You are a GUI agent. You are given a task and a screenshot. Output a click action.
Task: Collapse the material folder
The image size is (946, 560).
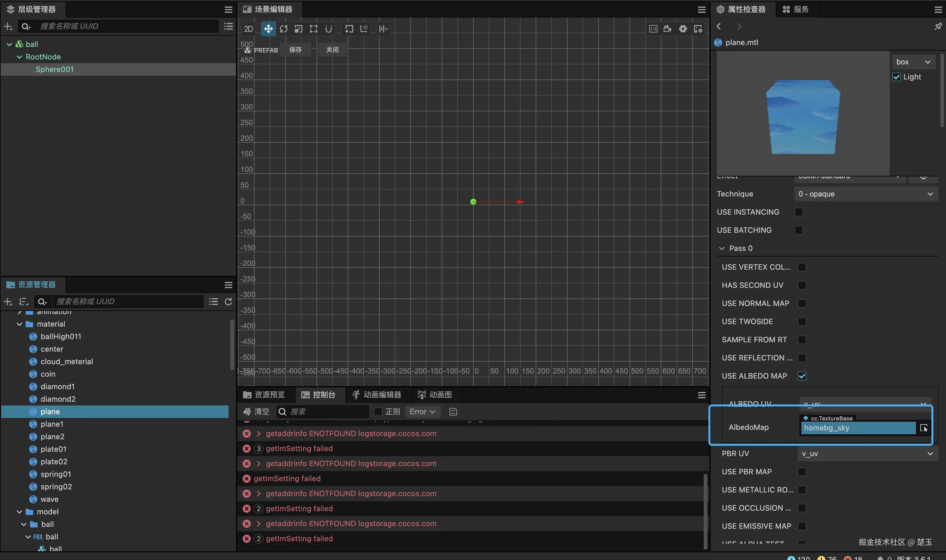coord(19,324)
